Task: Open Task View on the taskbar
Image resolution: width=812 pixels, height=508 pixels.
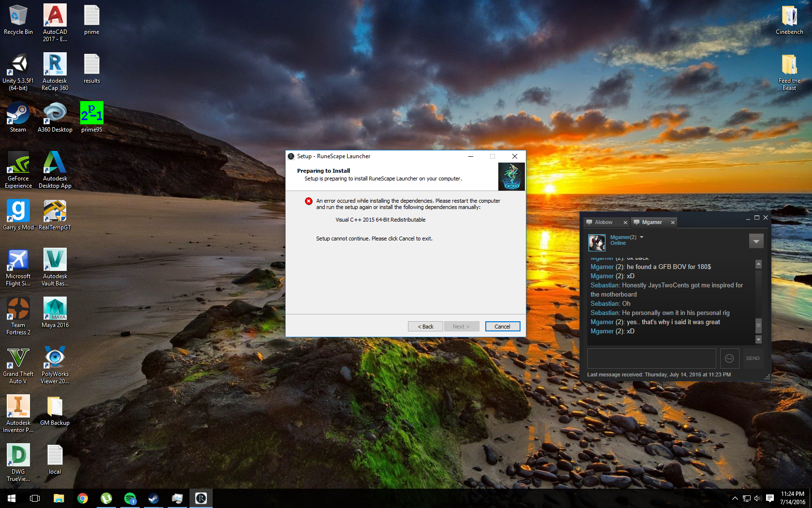Action: pos(35,498)
